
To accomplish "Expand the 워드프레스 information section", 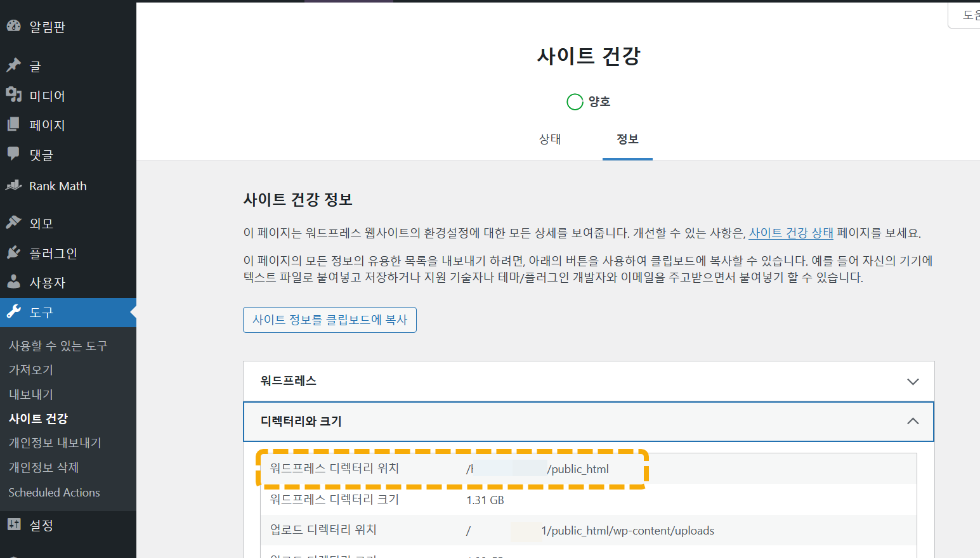I will (x=913, y=381).
